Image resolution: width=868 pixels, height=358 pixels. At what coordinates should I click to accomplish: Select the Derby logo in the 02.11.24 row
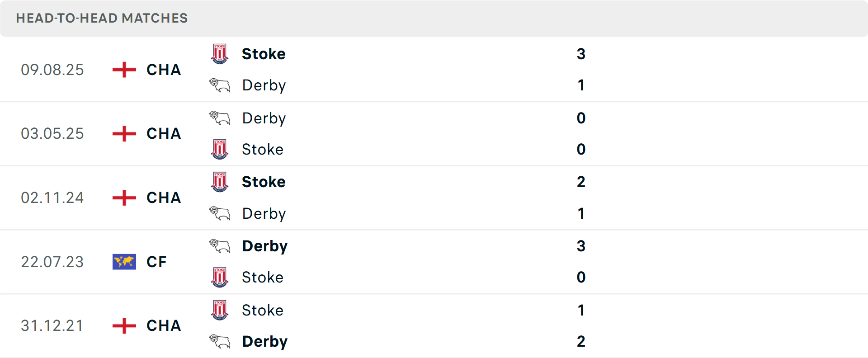pyautogui.click(x=220, y=213)
